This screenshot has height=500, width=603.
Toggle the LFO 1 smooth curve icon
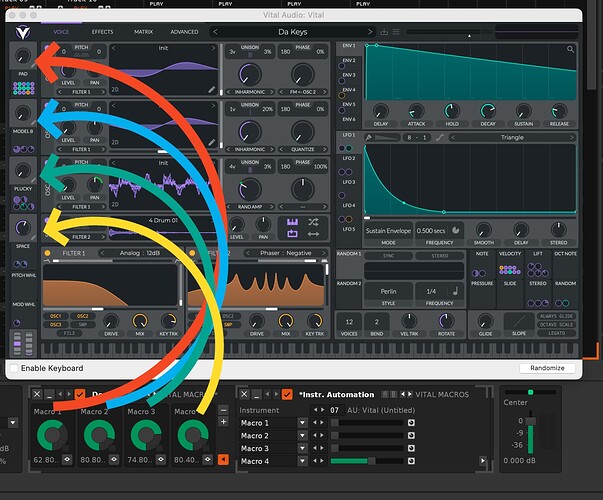440,138
